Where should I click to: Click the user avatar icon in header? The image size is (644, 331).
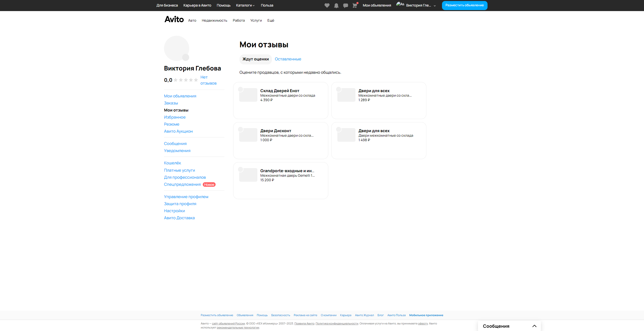400,5
